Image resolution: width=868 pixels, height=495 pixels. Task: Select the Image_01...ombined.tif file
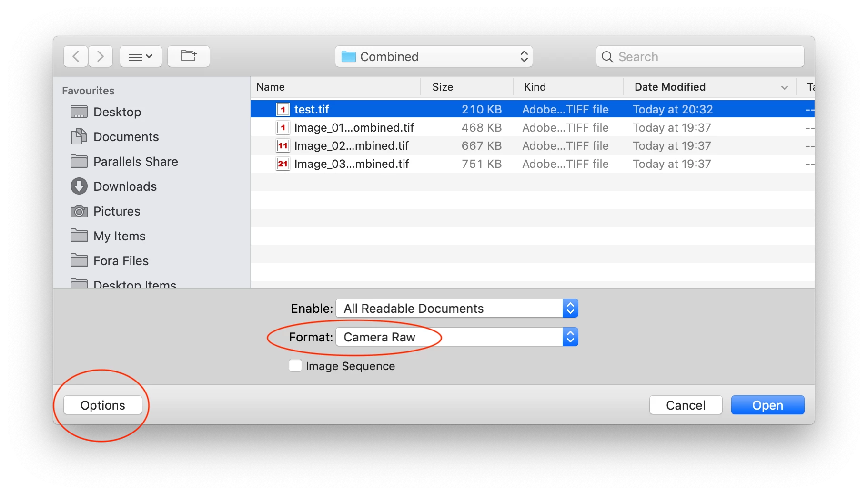[533, 127]
